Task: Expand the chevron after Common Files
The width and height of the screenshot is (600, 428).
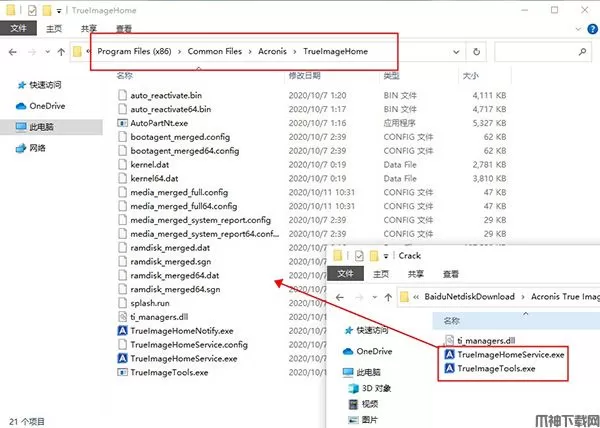Action: (x=250, y=52)
